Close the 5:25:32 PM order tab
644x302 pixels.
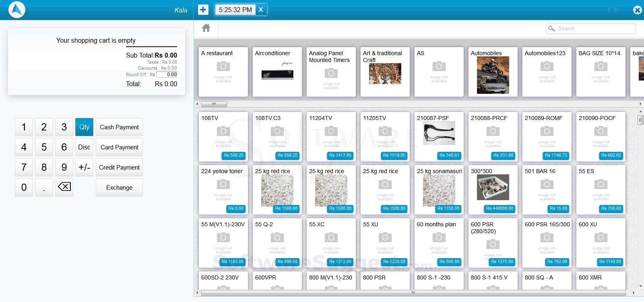[x=261, y=10]
